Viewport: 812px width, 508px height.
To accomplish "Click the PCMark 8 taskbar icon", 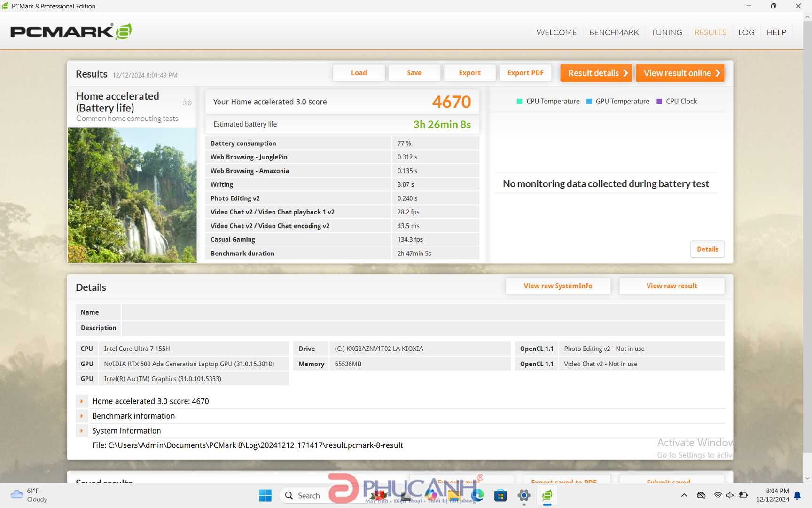I will coord(547,495).
